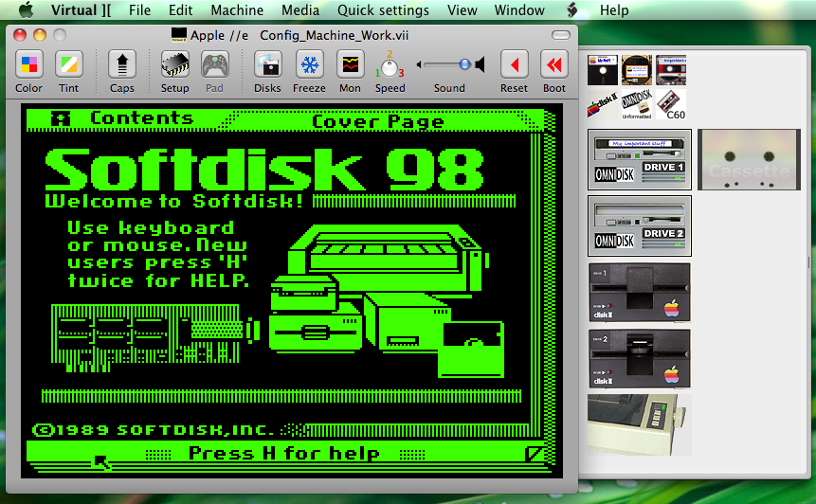Screen dimensions: 816x504
Task: Toggle the Tint display option
Action: 68,65
